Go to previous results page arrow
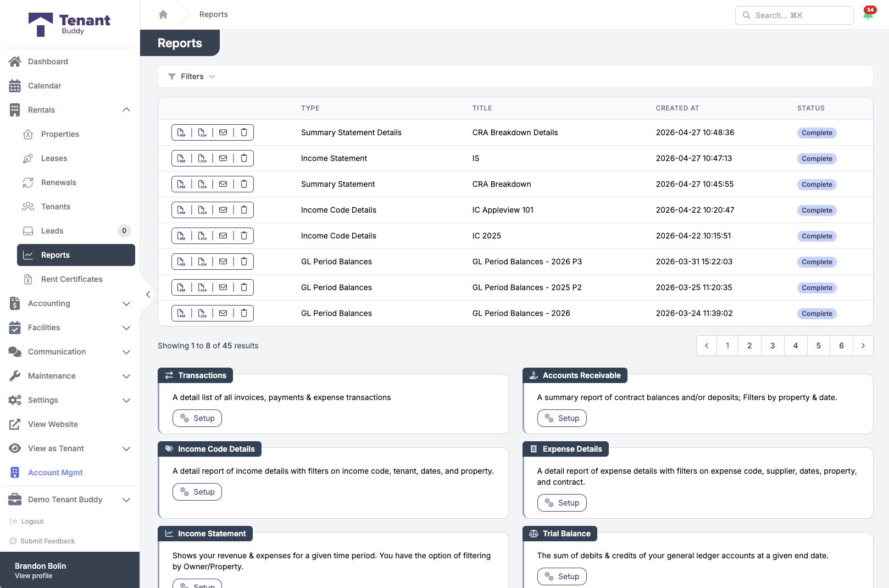The width and height of the screenshot is (889, 588). 707,346
